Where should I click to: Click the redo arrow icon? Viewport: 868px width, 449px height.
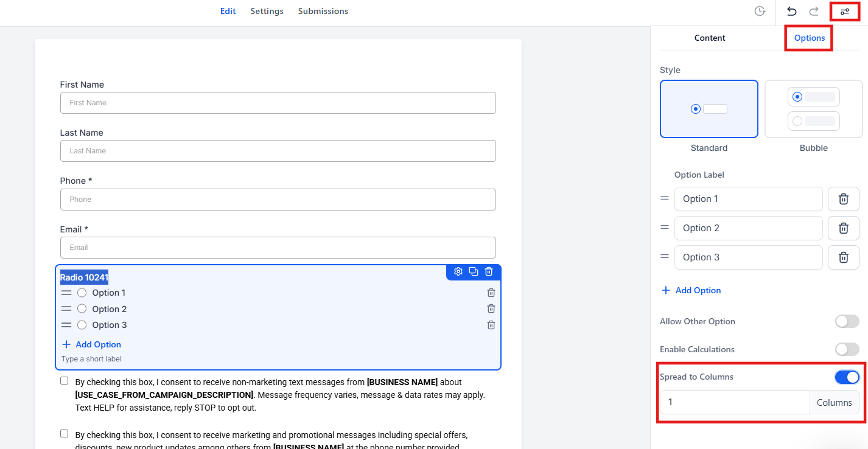click(x=814, y=12)
